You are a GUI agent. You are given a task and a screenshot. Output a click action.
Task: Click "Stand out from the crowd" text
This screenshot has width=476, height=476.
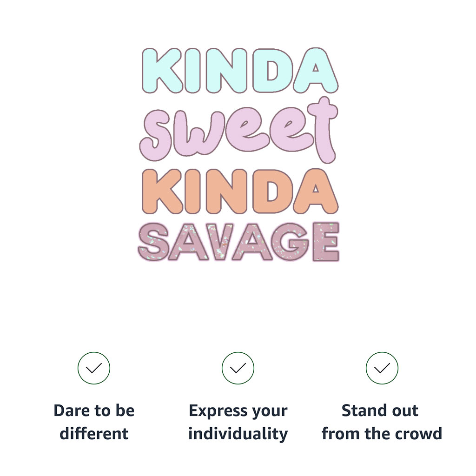point(382,422)
